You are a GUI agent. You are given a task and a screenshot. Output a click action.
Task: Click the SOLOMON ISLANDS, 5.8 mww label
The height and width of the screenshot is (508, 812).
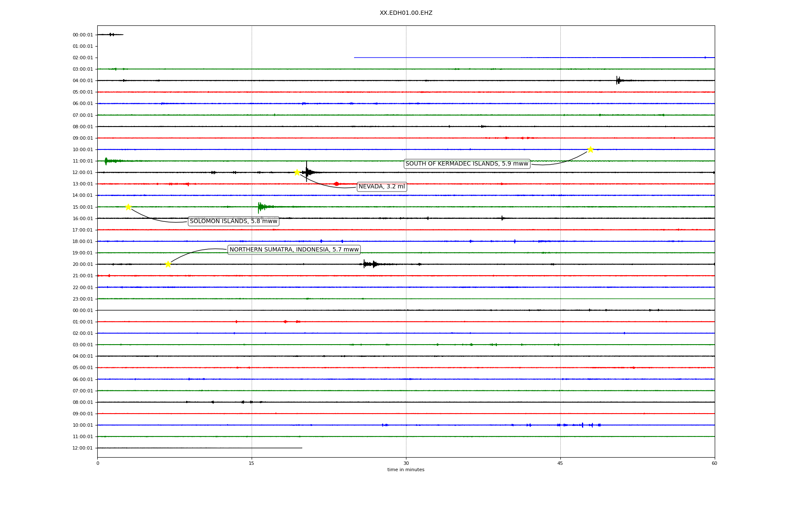point(233,221)
